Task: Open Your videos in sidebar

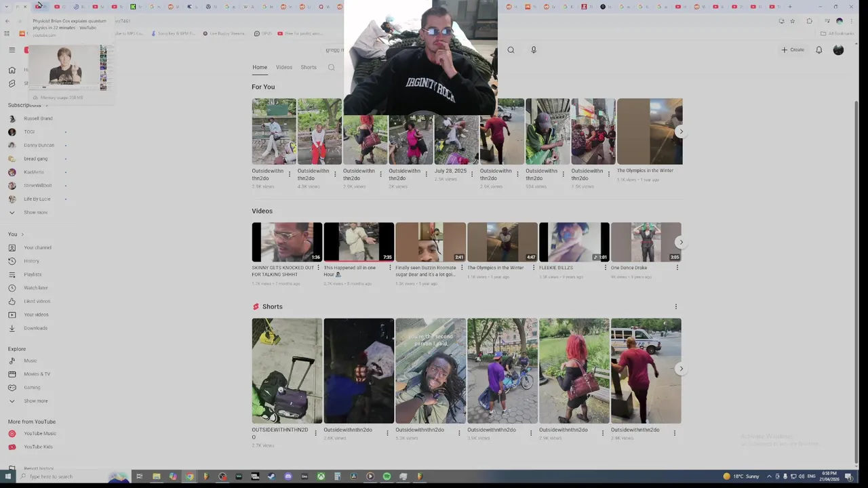Action: 37,314
